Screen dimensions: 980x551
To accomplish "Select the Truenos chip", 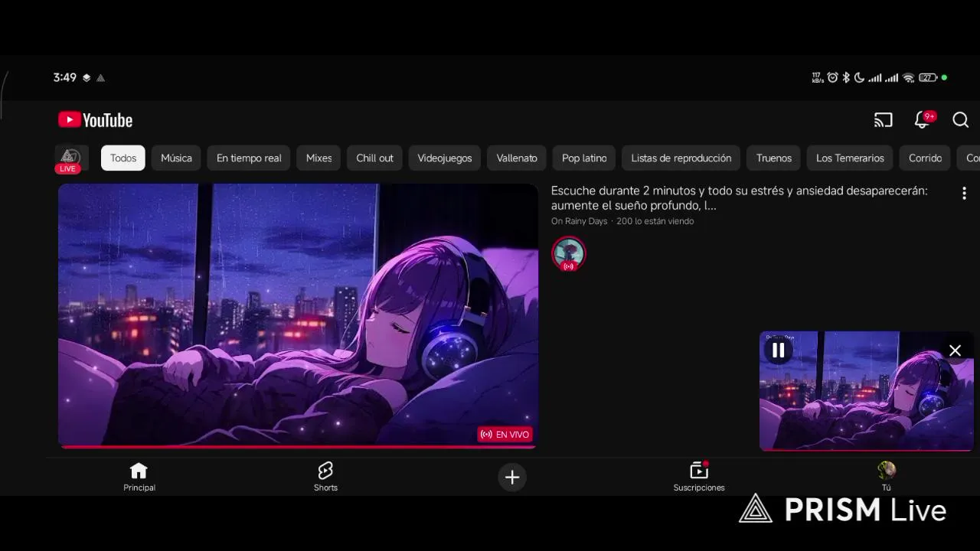I will [x=774, y=158].
